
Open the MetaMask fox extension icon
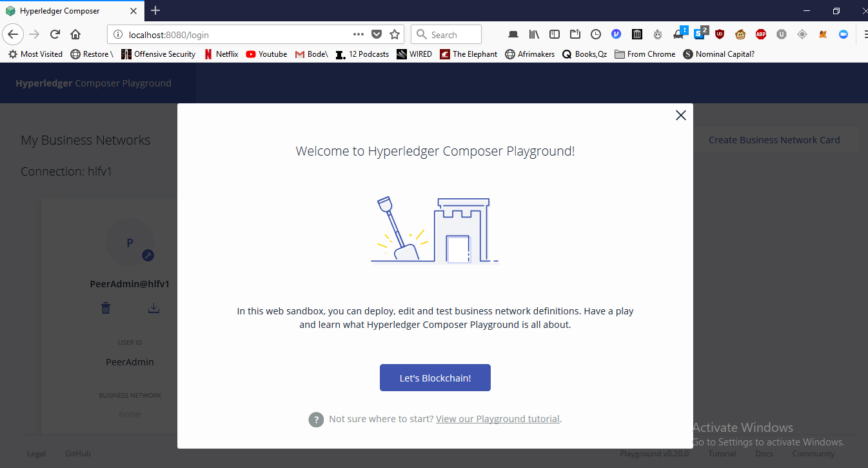tap(823, 34)
